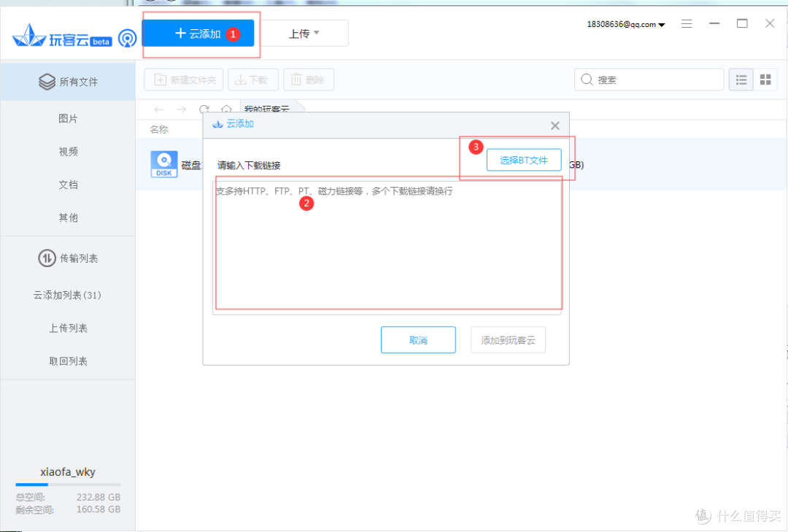Image resolution: width=788 pixels, height=532 pixels.
Task: Minimize the 玩客云 window
Action: click(714, 23)
